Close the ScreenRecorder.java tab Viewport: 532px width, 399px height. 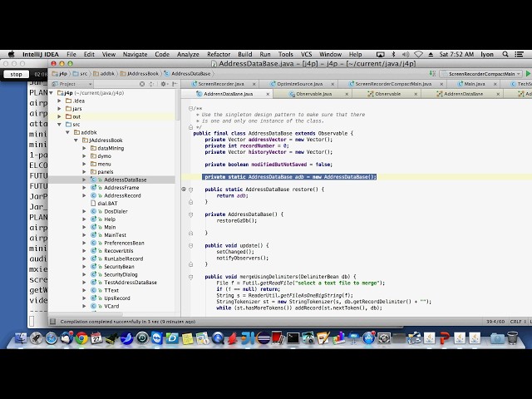click(x=254, y=84)
